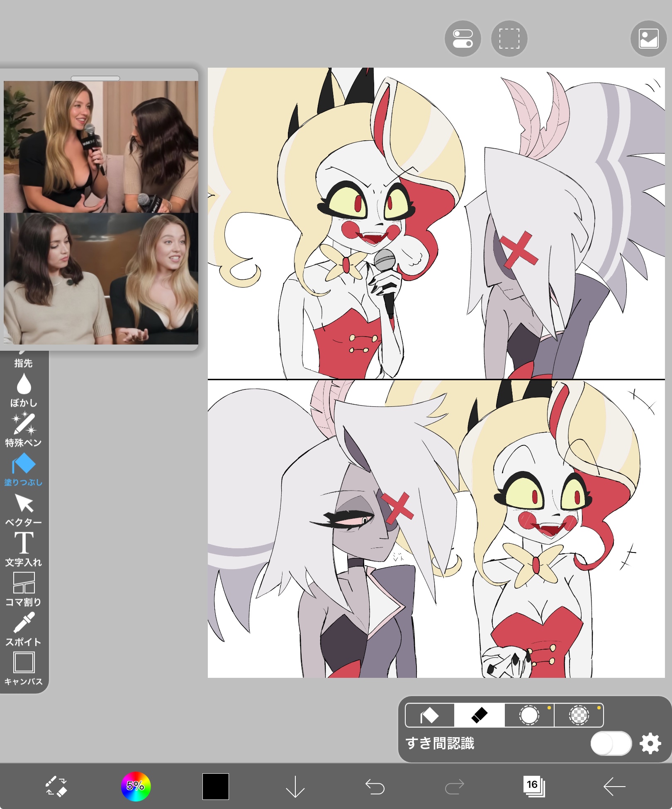Select the Text (文字入れ) tool
Viewport: 672px width, 809px height.
pos(24,549)
